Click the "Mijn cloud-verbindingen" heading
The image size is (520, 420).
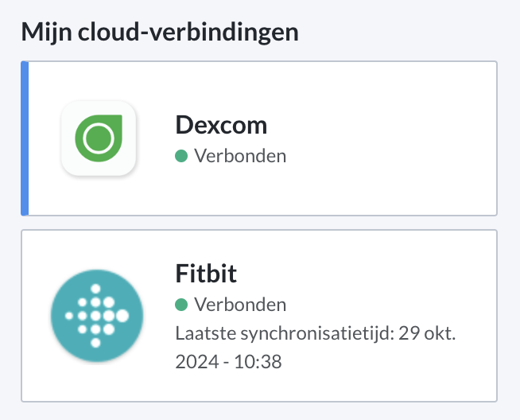[160, 33]
